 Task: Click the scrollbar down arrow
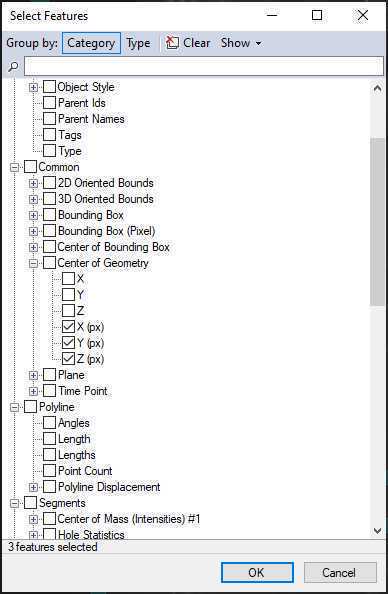coord(377,531)
